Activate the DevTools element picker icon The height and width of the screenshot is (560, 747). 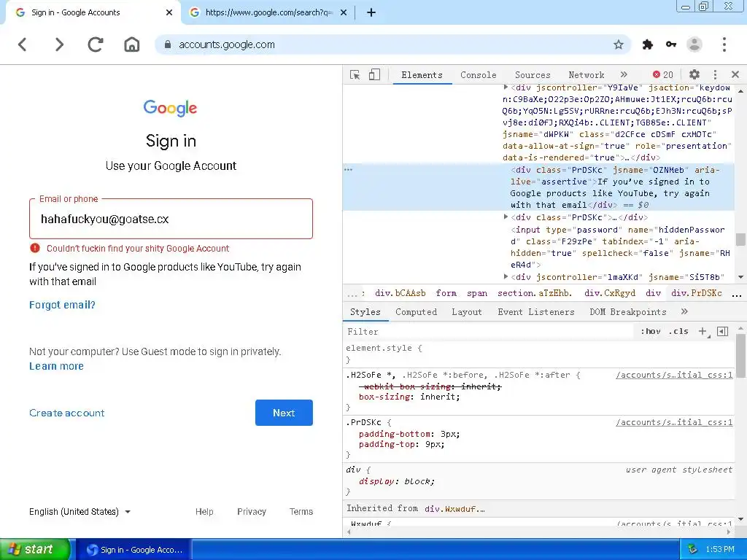coord(355,75)
